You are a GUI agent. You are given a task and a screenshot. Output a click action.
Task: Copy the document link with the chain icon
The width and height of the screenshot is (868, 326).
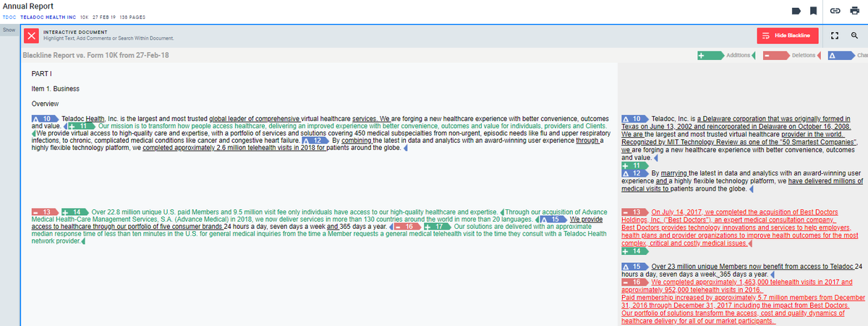click(835, 11)
